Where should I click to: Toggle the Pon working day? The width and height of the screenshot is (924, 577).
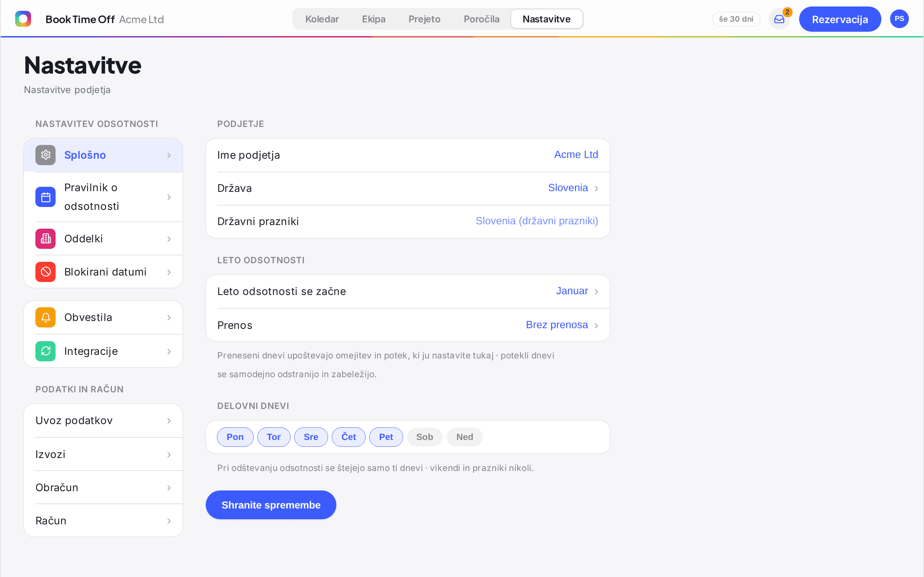tap(235, 437)
